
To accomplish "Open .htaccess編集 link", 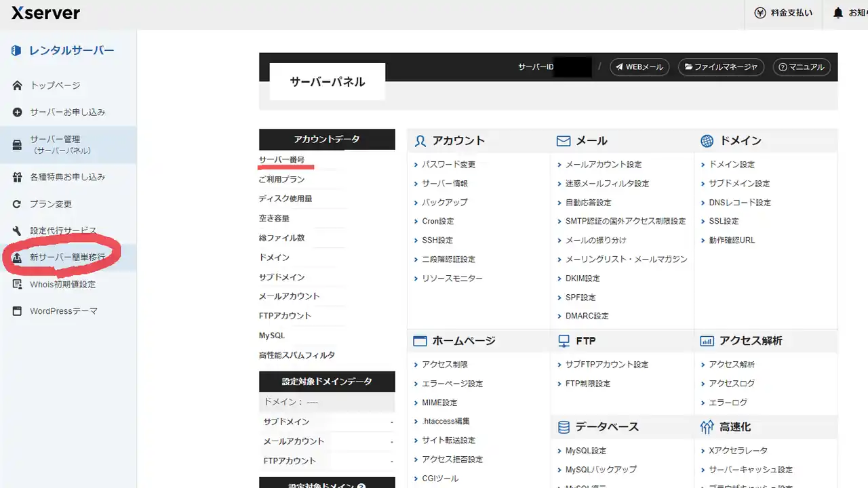I will (x=446, y=422).
